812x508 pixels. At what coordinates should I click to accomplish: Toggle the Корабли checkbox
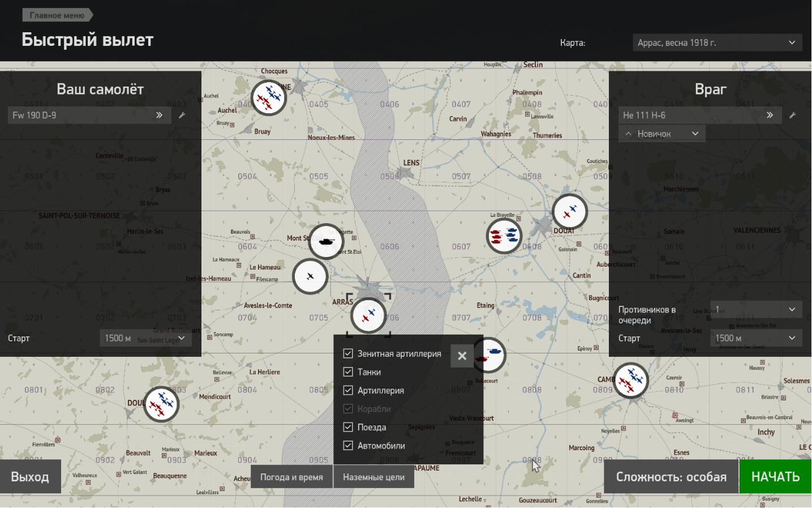pyautogui.click(x=348, y=409)
